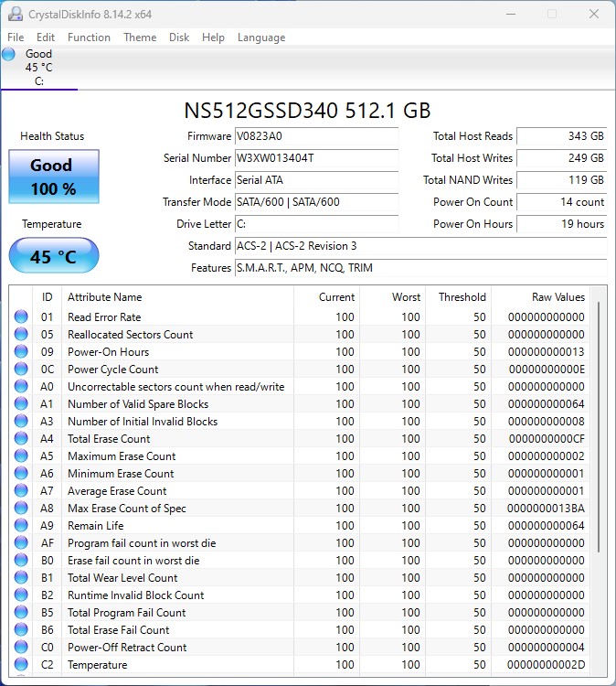Click the CrystalDiskInfo app icon in title bar
616x686 pixels.
pyautogui.click(x=16, y=14)
